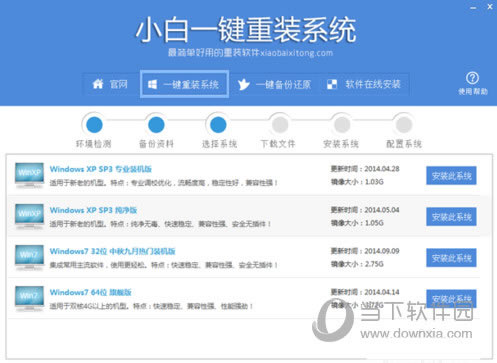Open Windows XP SP3 专业装机版 title link
Image resolution: width=497 pixels, height=363 pixels.
pyautogui.click(x=101, y=169)
